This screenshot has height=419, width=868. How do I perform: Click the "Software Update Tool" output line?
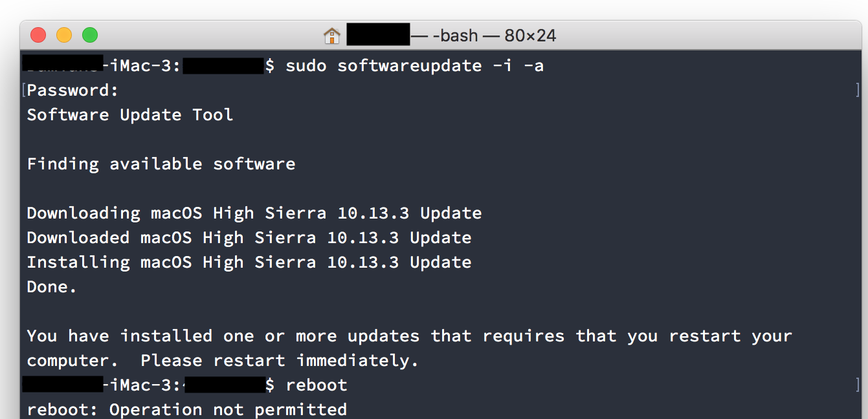130,114
